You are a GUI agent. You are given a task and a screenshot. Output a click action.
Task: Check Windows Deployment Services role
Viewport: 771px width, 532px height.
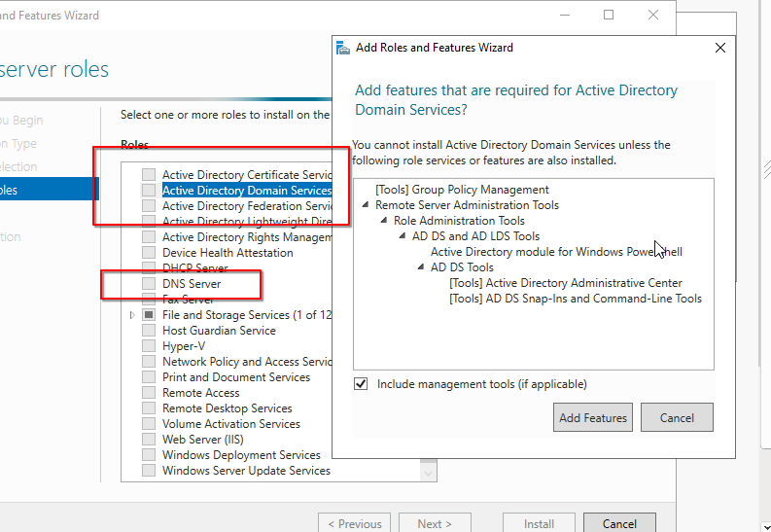(x=149, y=455)
